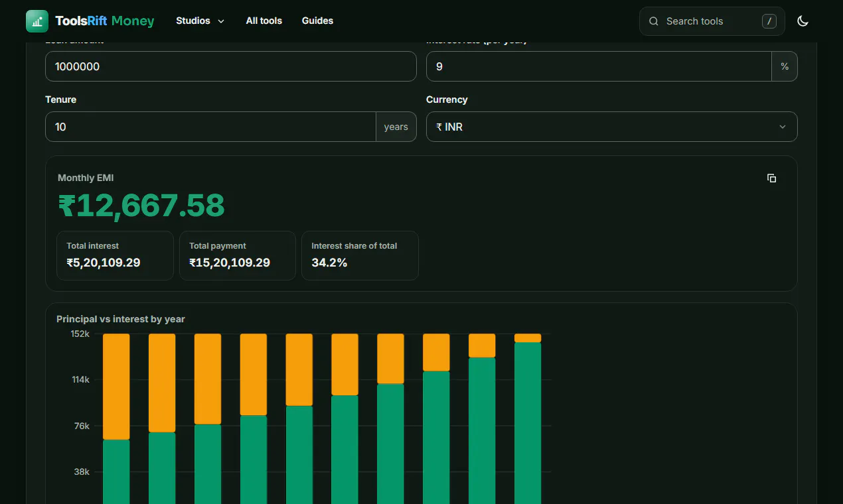Click the Total interest summary card

click(115, 255)
